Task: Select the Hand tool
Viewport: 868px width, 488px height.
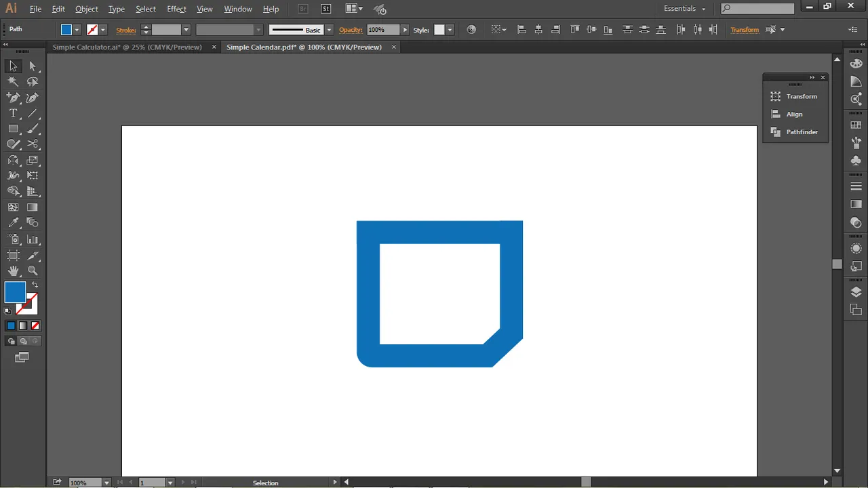Action: pos(13,271)
